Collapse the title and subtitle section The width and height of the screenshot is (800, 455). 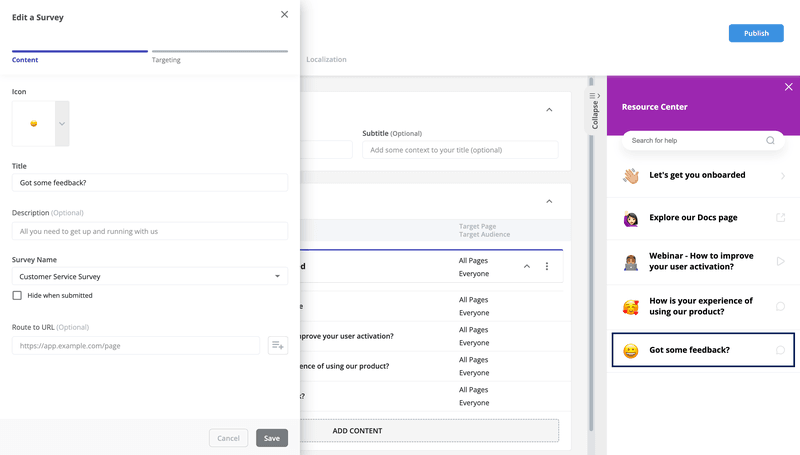549,110
